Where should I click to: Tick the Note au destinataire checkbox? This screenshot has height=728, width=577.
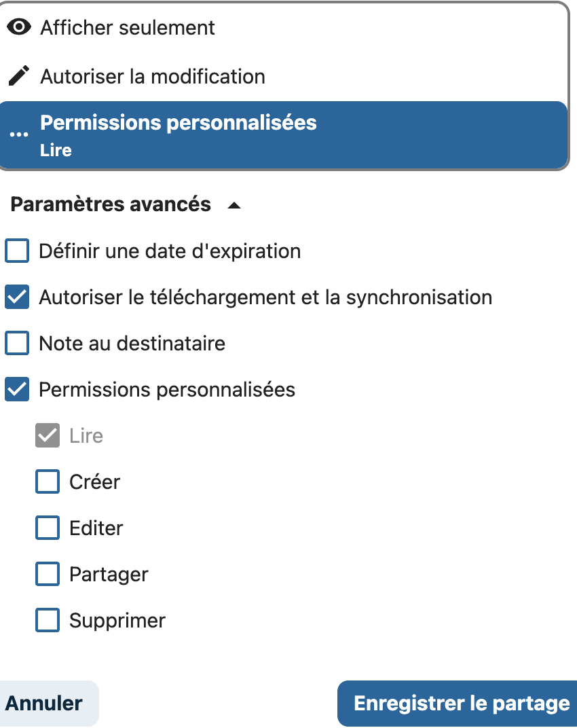click(17, 343)
